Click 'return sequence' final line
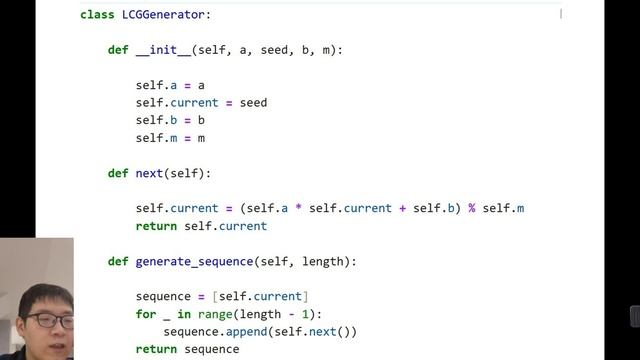This screenshot has width=640, height=360. click(x=187, y=349)
